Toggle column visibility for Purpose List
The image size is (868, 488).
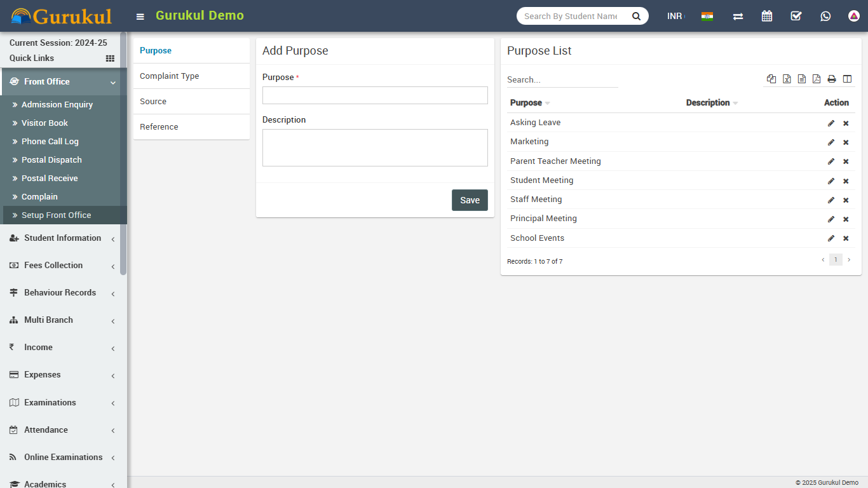coord(847,79)
